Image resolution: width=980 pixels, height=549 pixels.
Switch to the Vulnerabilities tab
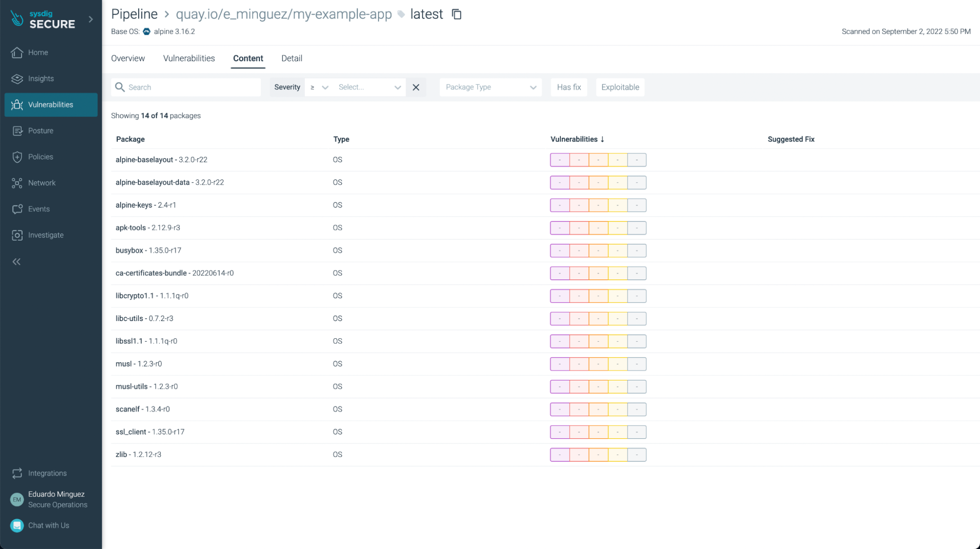(189, 58)
